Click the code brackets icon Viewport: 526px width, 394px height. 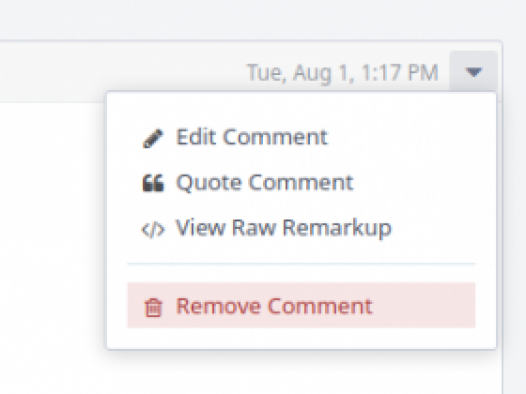point(153,230)
